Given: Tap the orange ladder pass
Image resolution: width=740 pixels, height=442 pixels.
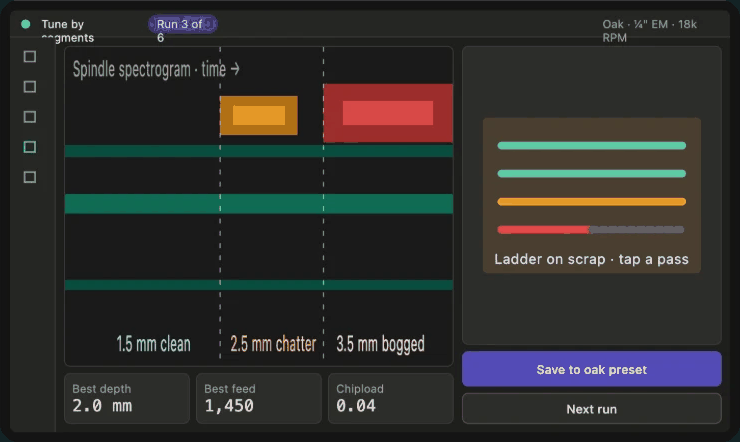Looking at the screenshot, I should (x=591, y=202).
